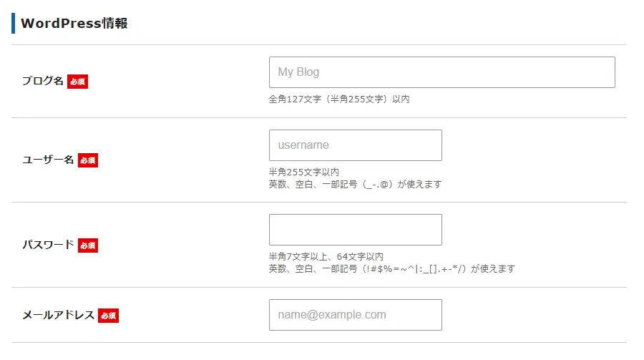
Task: Click the 半角255文字以内 hint under username
Action: click(x=303, y=172)
